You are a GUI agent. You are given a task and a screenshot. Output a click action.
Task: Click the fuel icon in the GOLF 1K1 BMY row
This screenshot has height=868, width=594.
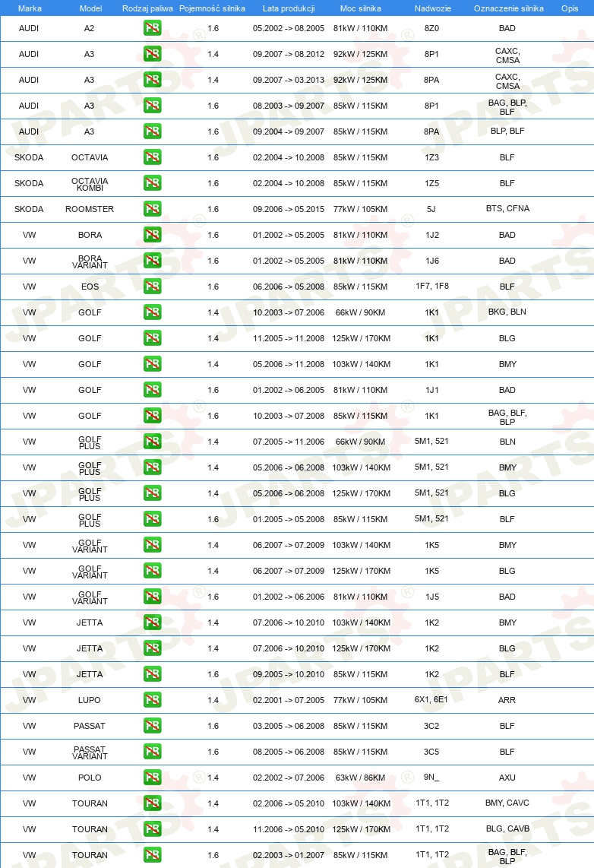152,364
